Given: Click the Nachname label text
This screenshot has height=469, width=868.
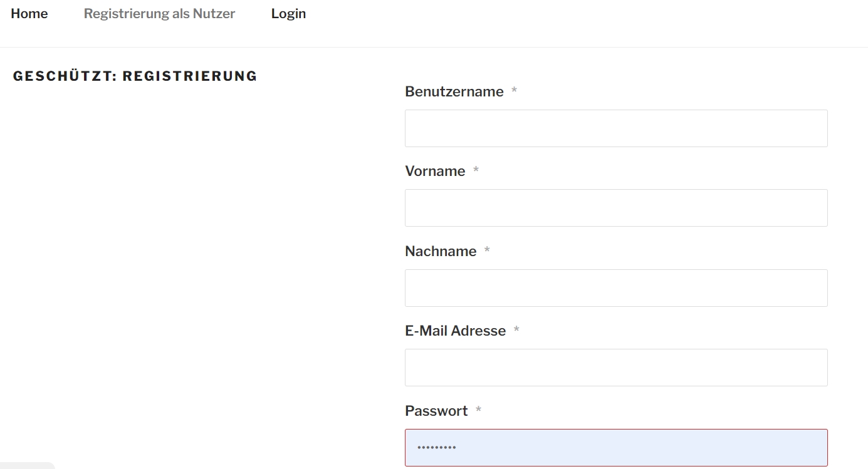Looking at the screenshot, I should 441,251.
